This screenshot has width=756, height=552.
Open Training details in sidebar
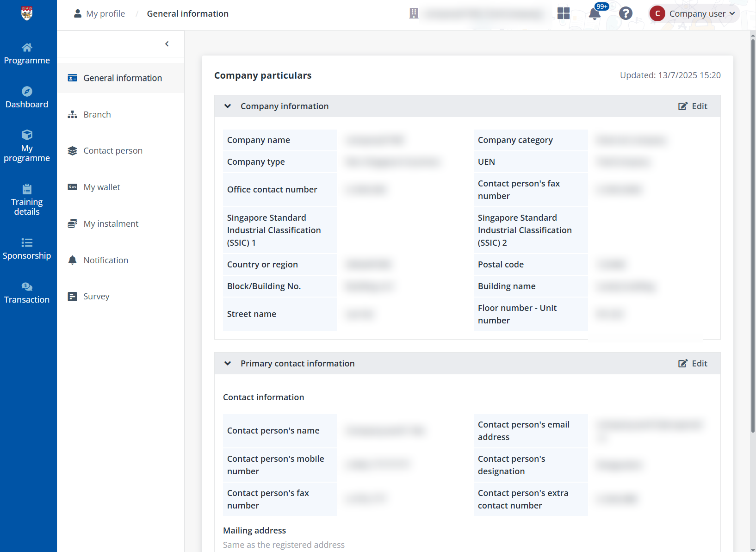click(27, 200)
